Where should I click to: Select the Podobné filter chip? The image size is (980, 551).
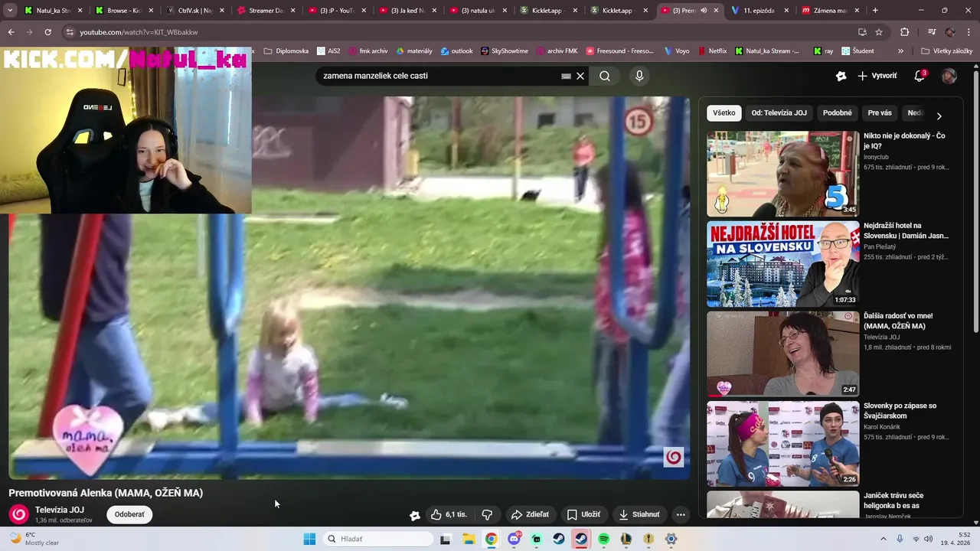[837, 112]
